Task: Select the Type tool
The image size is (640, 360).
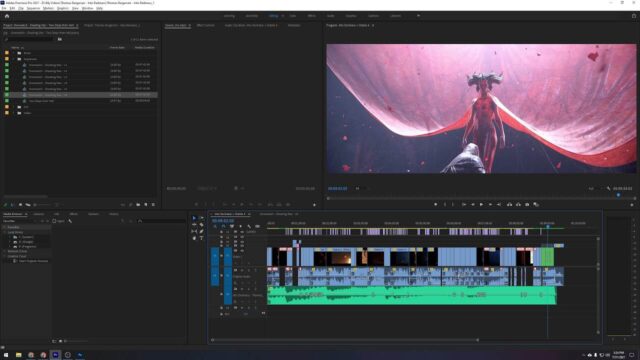Action: tap(201, 238)
